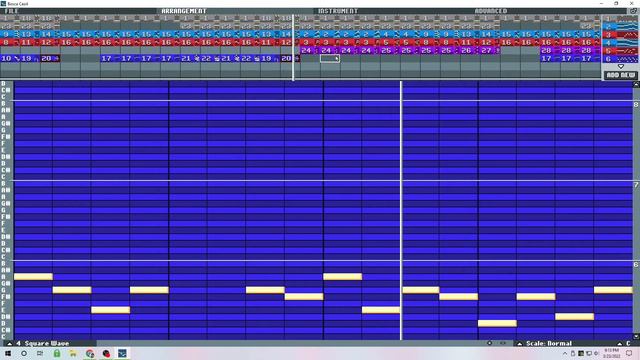Viewport: 640px width, 360px height.
Task: Open the Windows Start menu
Action: [8, 353]
